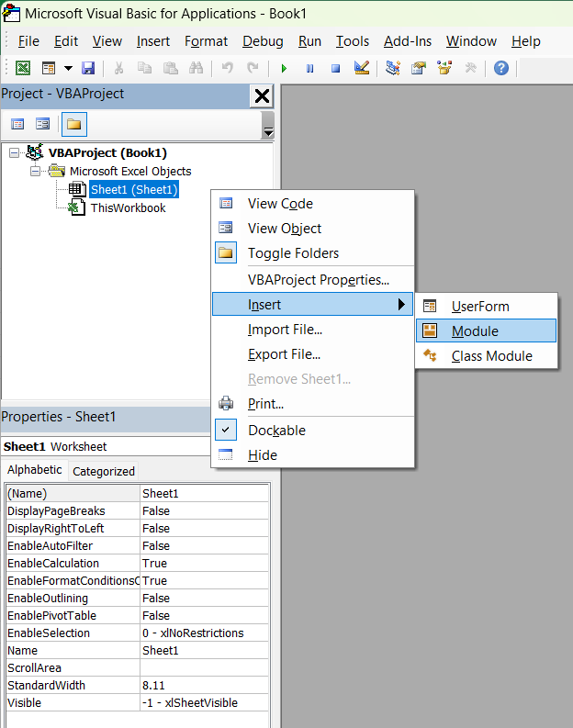Viewport: 573px width, 728px height.
Task: Collapse VBAProject (Book1) tree node
Action: pyautogui.click(x=15, y=152)
